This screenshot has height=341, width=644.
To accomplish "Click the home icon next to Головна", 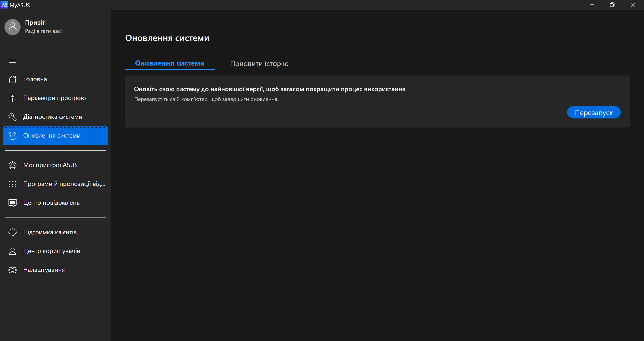I will [13, 79].
